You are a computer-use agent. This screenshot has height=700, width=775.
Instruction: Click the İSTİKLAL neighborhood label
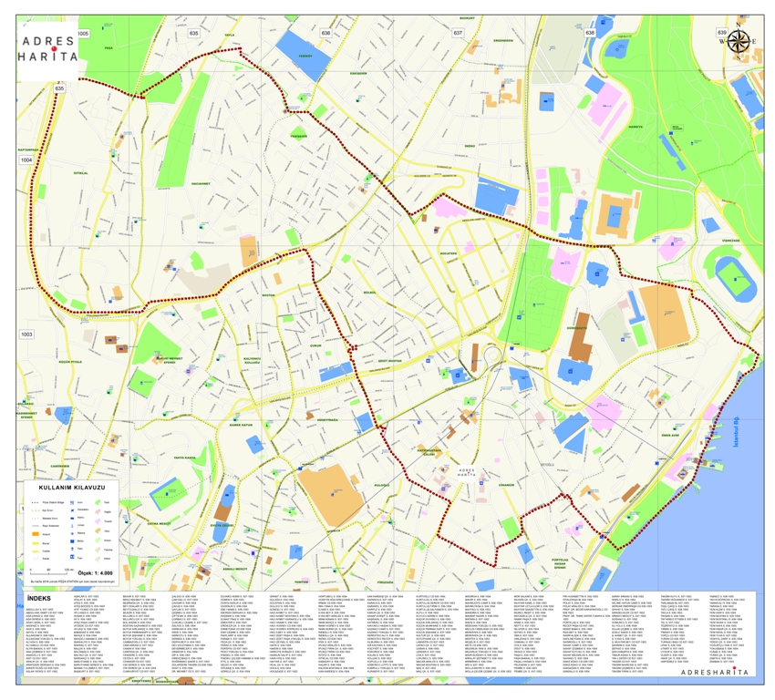(x=80, y=172)
